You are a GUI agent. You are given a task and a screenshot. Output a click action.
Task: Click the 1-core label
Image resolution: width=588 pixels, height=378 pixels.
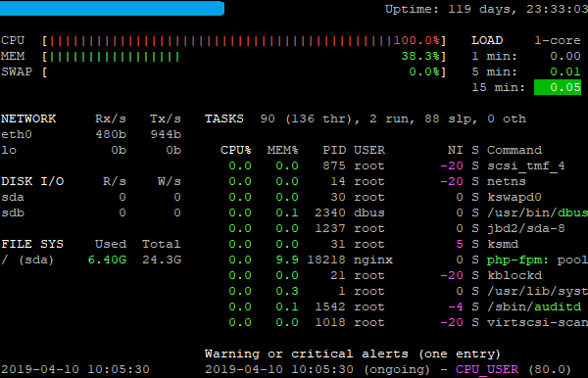coord(558,40)
